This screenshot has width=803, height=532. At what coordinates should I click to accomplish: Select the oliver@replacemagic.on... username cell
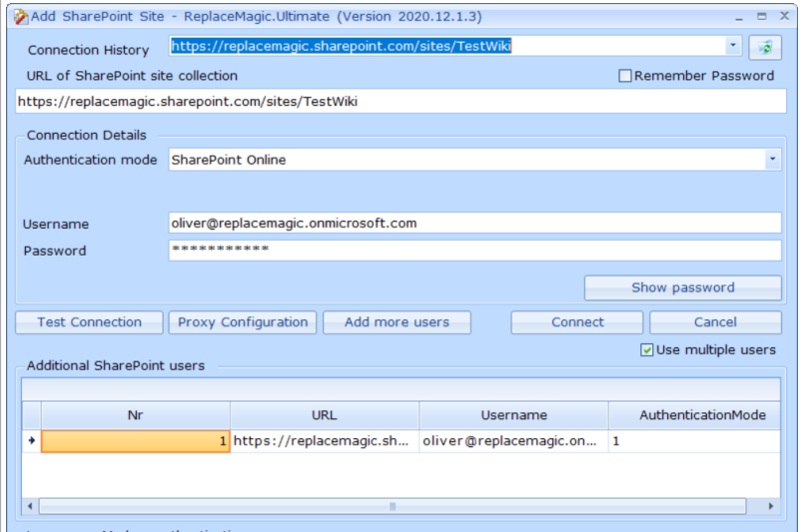513,441
